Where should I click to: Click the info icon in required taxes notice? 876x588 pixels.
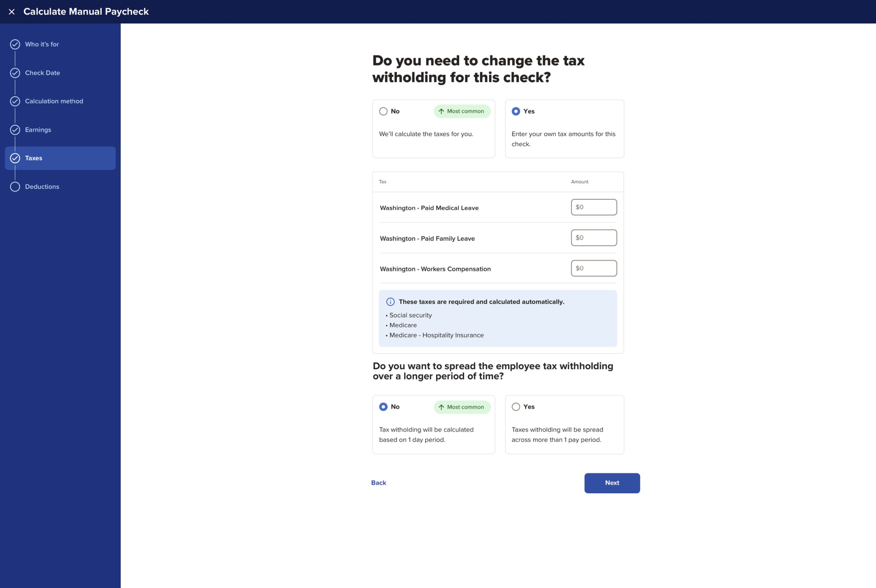tap(390, 302)
